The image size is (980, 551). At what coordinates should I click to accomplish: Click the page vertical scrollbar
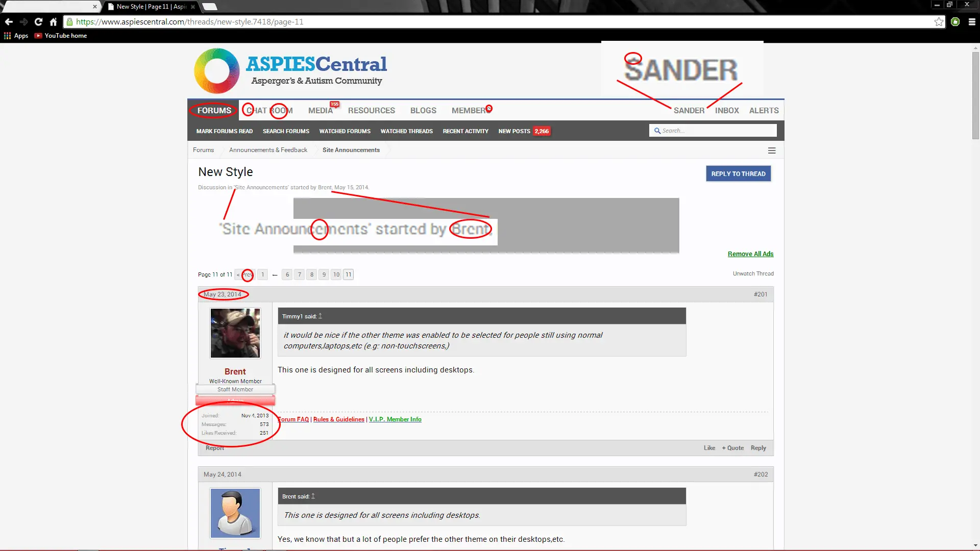click(975, 94)
